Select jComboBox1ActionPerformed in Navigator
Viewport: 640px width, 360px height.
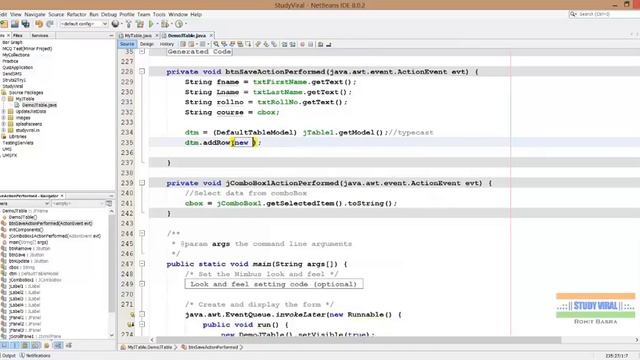pyautogui.click(x=55, y=236)
